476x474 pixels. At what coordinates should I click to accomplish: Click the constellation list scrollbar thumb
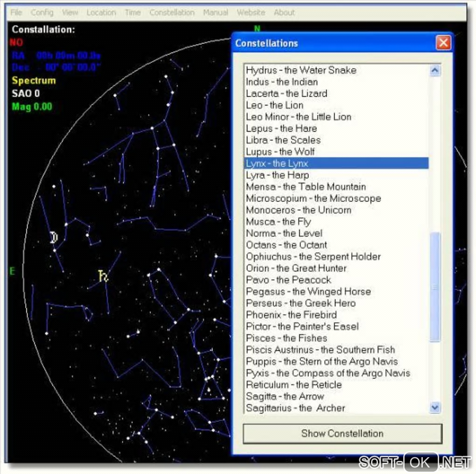(x=435, y=287)
